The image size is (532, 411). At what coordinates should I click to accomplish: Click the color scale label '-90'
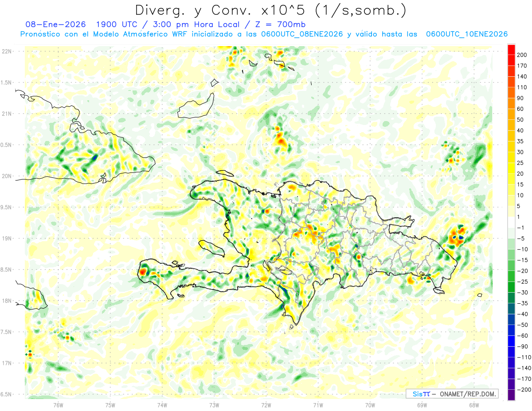(x=523, y=346)
